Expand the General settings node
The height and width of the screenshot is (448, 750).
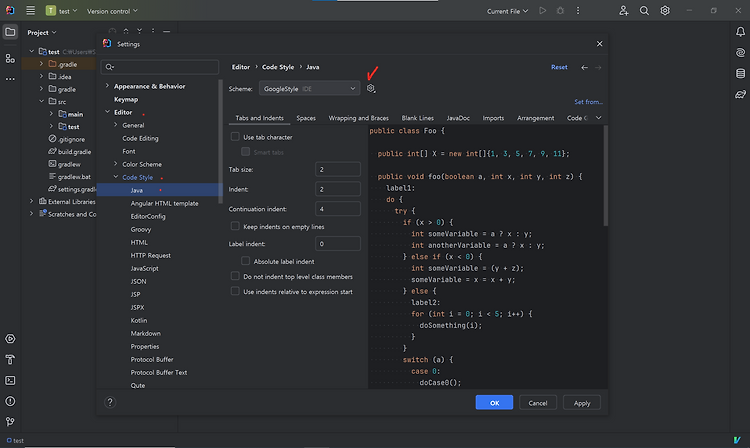point(116,125)
